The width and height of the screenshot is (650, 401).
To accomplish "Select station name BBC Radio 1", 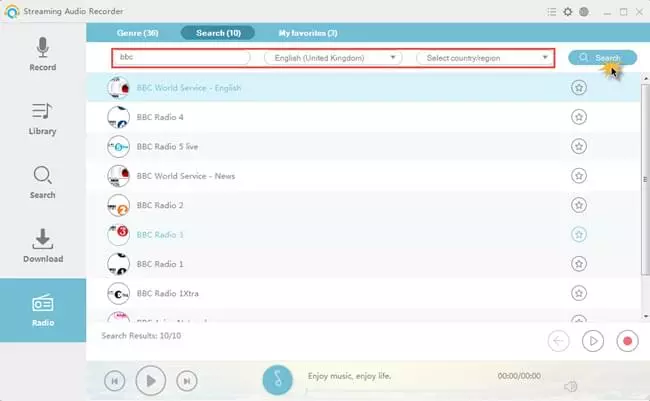I will coord(160,265).
